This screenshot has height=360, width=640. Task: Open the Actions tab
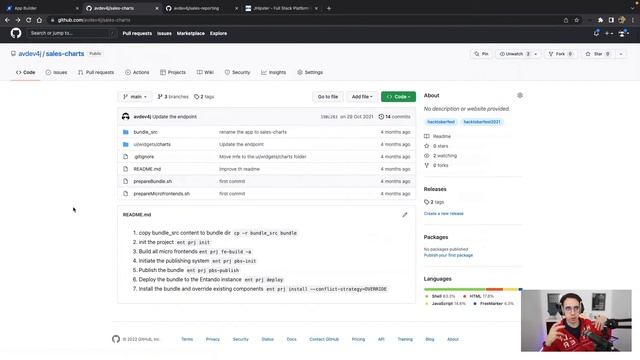pyautogui.click(x=137, y=72)
